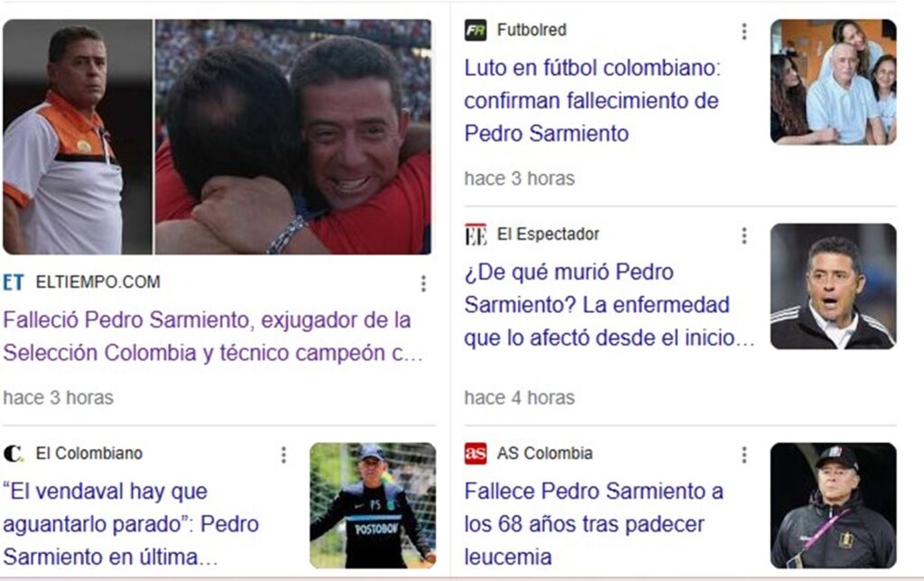Click the El Espectador coach photo thumbnail
Screen dimensions: 924x581
coord(833,286)
